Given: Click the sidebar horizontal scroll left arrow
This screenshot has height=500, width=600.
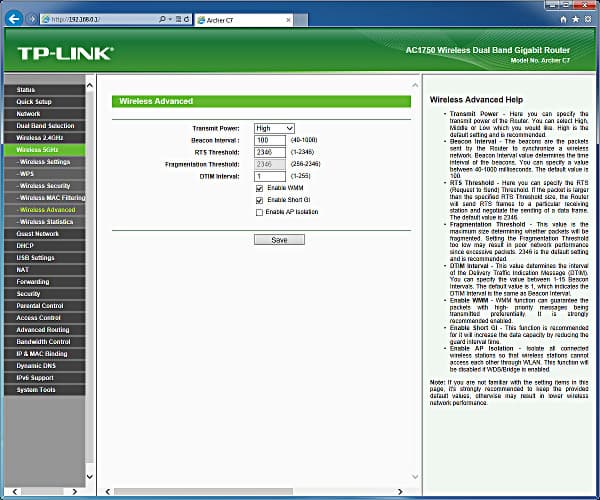Looking at the screenshot, I should point(15,492).
